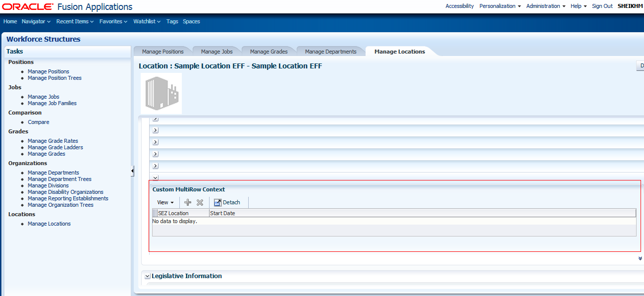Viewport: 644px width, 296px height.
Task: Open the Navigator menu
Action: point(34,21)
